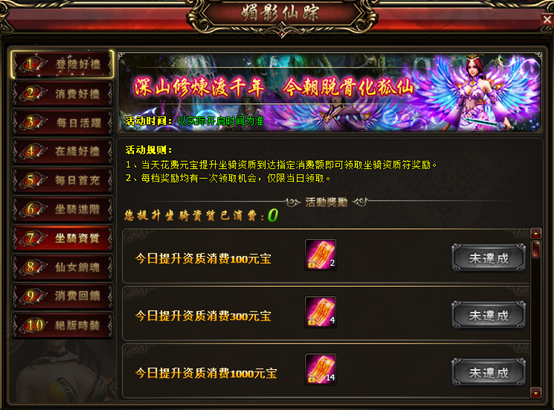554x410 pixels.
Task: Click 未達成 button for 100元宝 reward
Action: click(x=489, y=258)
